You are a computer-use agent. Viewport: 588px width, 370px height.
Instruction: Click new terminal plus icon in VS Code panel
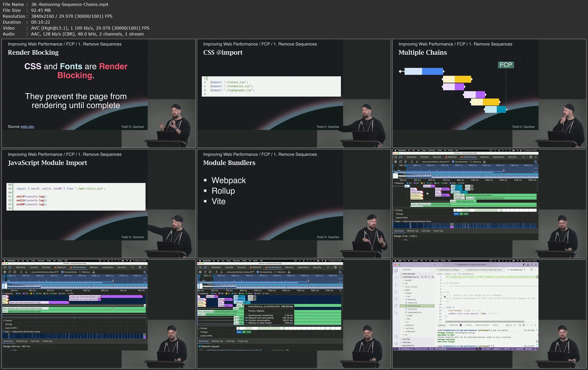(x=514, y=325)
